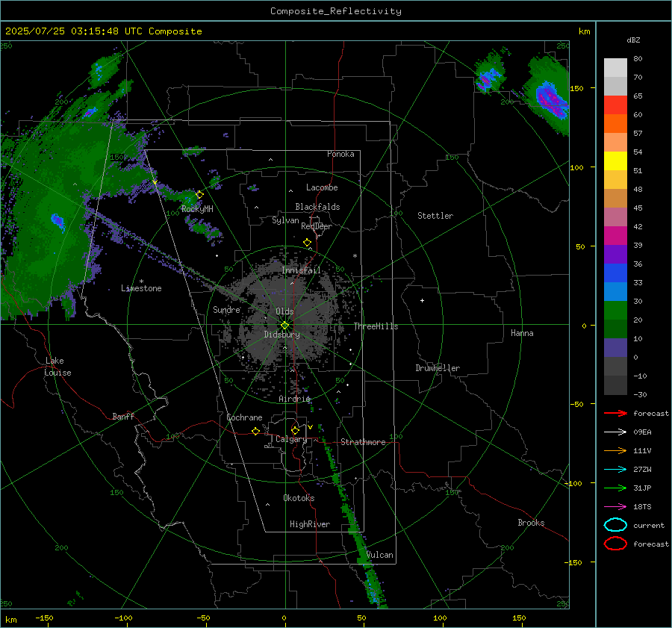Click the white 09EA arrow icon
The width and height of the screenshot is (672, 628).
click(x=615, y=432)
